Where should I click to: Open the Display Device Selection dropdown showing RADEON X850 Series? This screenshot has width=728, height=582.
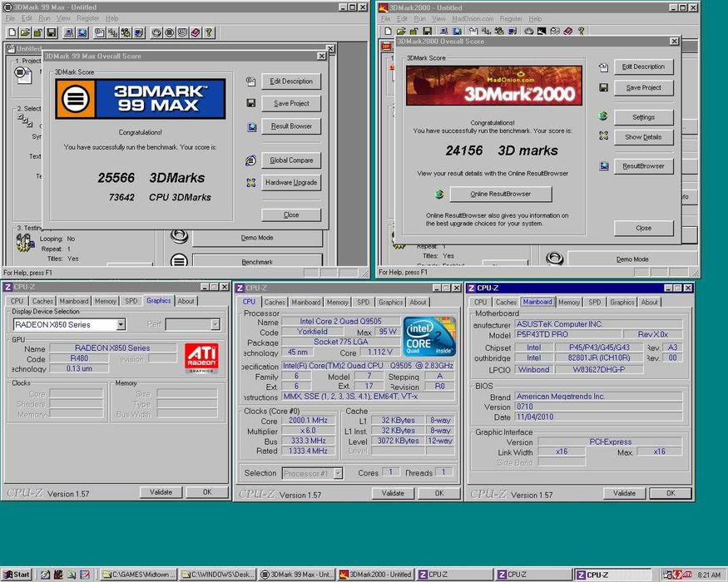point(121,324)
